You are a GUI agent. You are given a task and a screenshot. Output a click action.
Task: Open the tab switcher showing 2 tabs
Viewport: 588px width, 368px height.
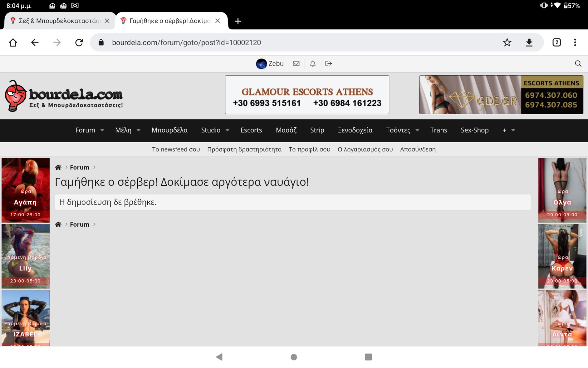[x=557, y=43]
